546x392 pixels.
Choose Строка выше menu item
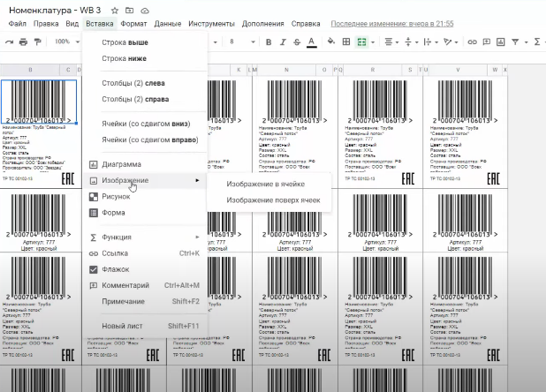pos(145,42)
